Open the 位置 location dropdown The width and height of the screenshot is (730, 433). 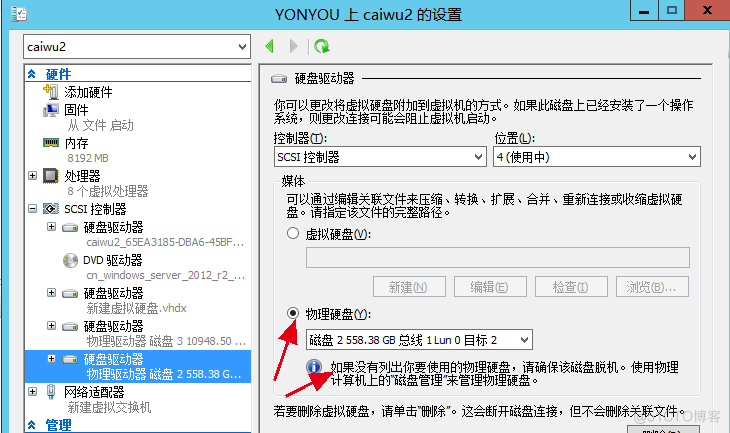(597, 157)
